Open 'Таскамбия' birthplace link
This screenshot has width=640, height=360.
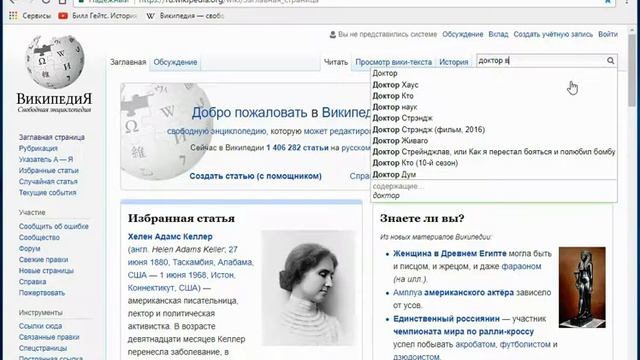tap(193, 262)
